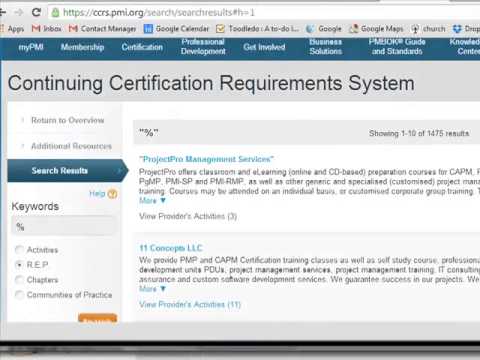Click the browser address bar URL
This screenshot has width=480, height=360.
pos(159,13)
